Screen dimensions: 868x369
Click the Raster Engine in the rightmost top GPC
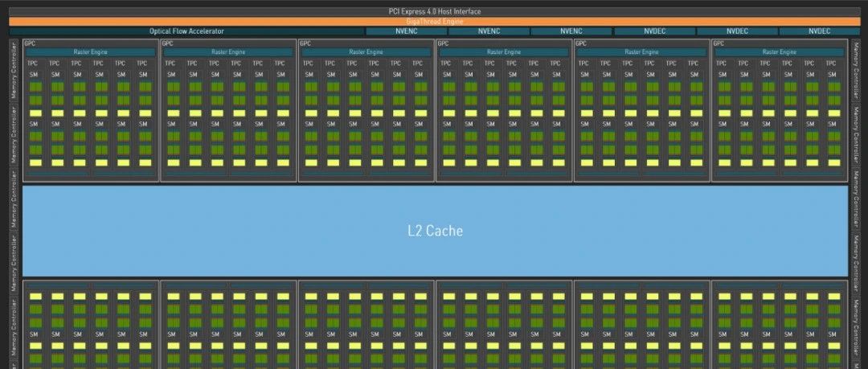(780, 52)
